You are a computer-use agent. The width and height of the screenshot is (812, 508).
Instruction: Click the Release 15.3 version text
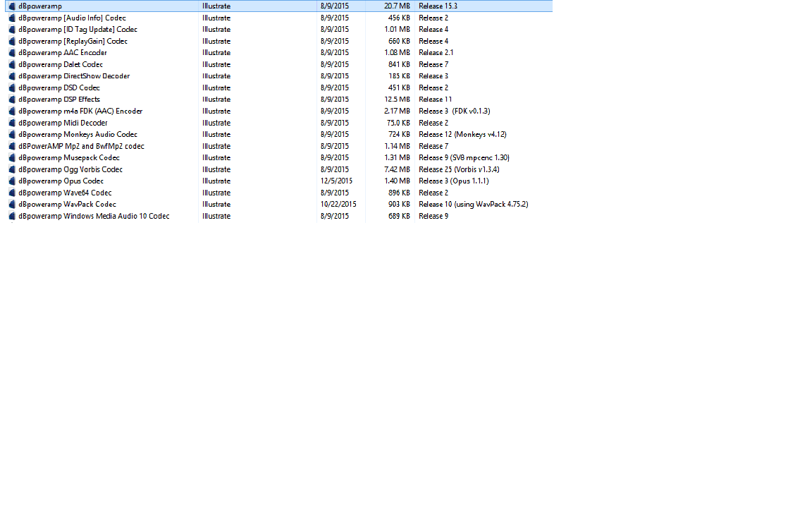coord(438,6)
